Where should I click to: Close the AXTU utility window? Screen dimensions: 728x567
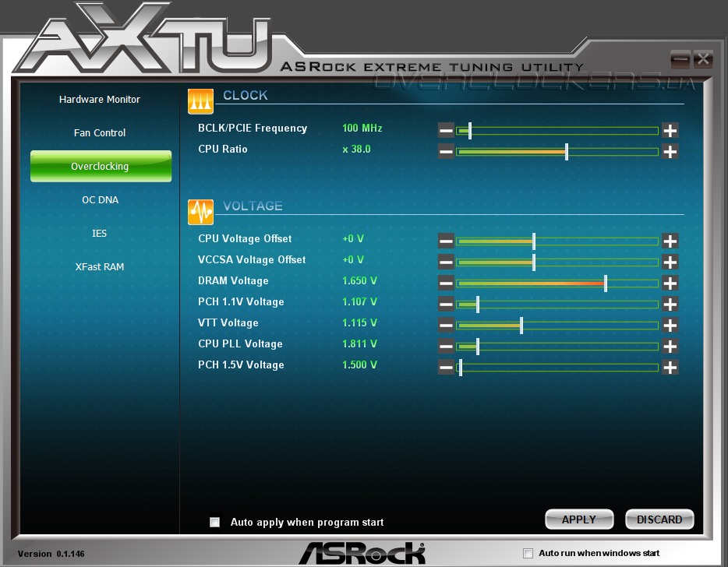(703, 59)
